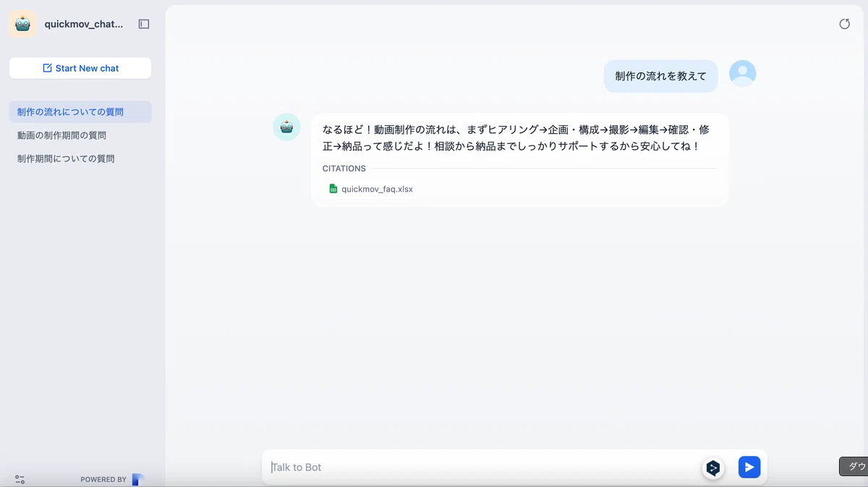The height and width of the screenshot is (487, 868).
Task: Click the spreadsheet file icon in citations
Action: pos(333,189)
